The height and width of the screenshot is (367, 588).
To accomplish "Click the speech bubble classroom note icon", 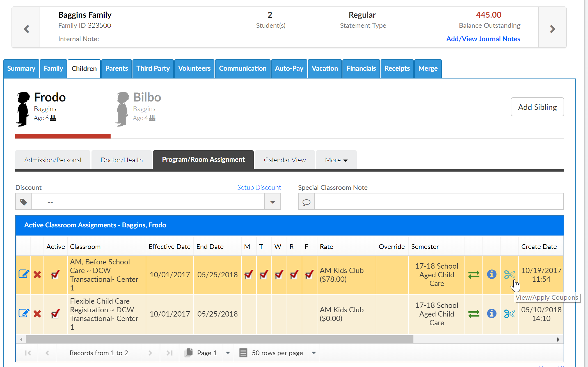I will pos(306,202).
